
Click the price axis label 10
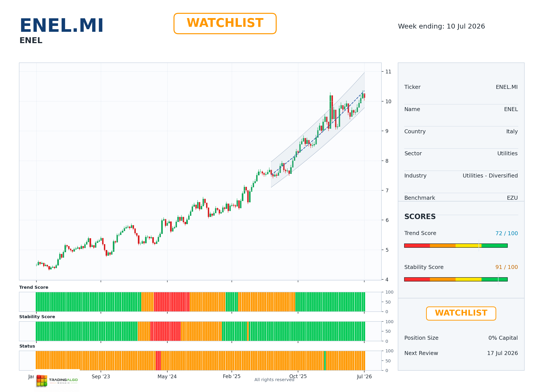tap(388, 101)
